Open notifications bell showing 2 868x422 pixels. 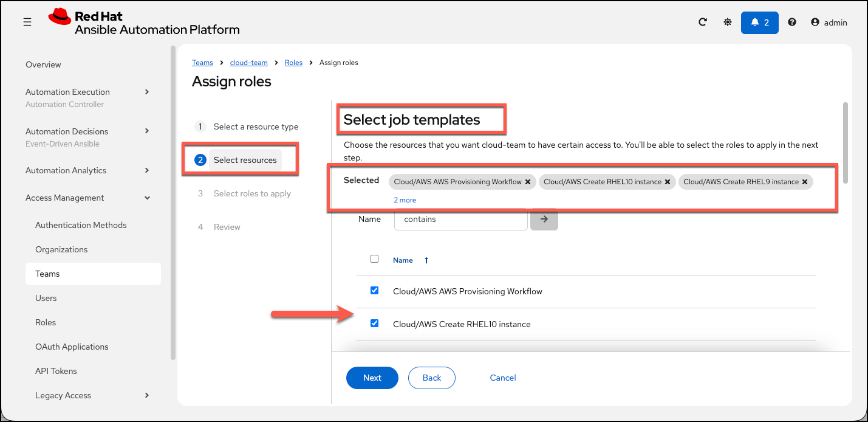click(760, 22)
